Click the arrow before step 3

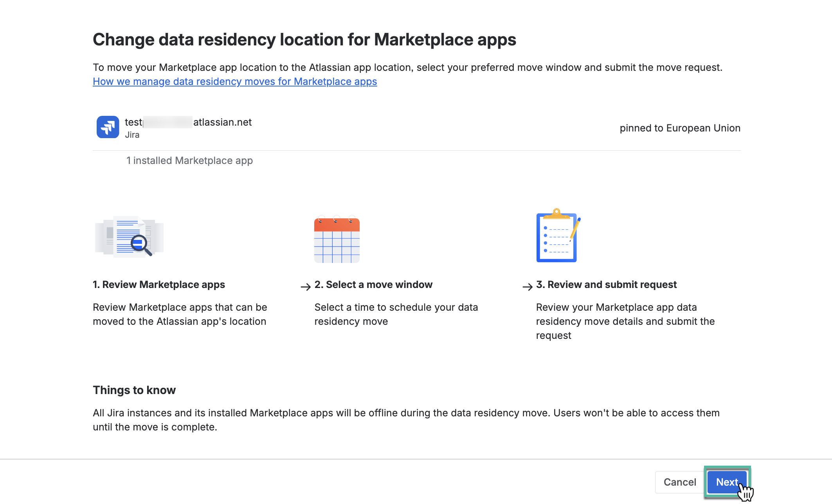point(528,287)
